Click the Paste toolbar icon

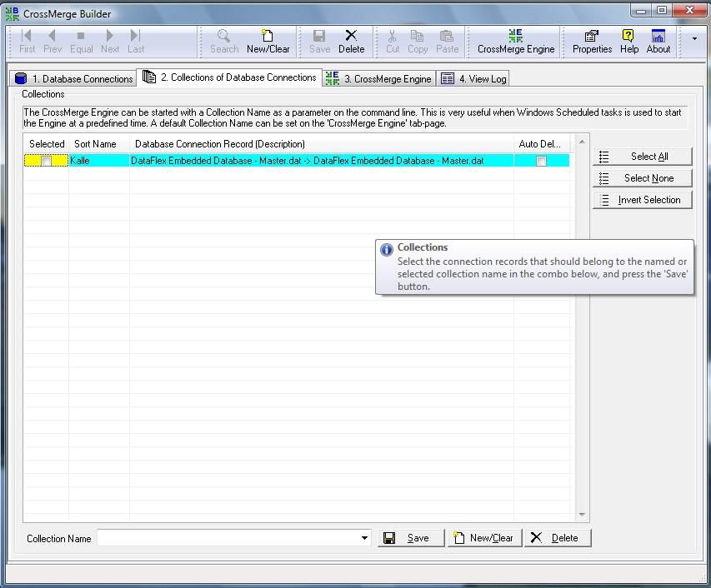(447, 41)
